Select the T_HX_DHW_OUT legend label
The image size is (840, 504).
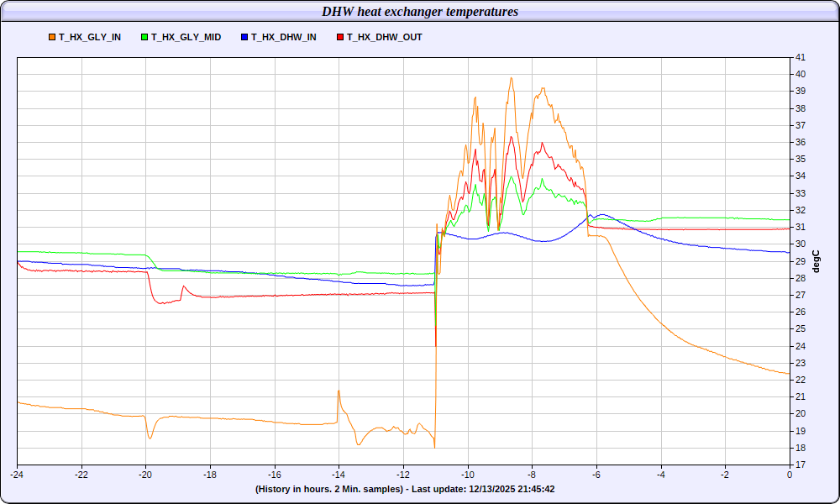click(x=385, y=37)
